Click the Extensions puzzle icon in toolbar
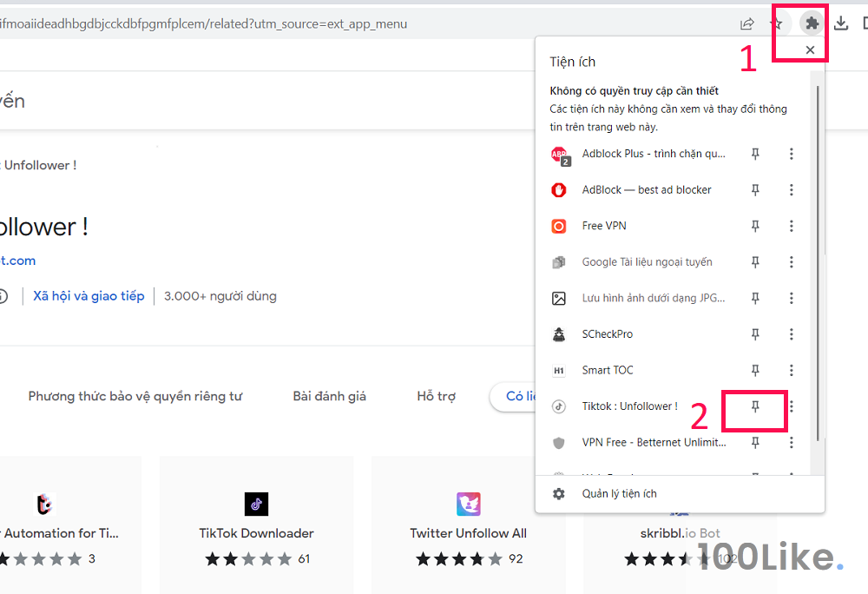 (x=812, y=23)
